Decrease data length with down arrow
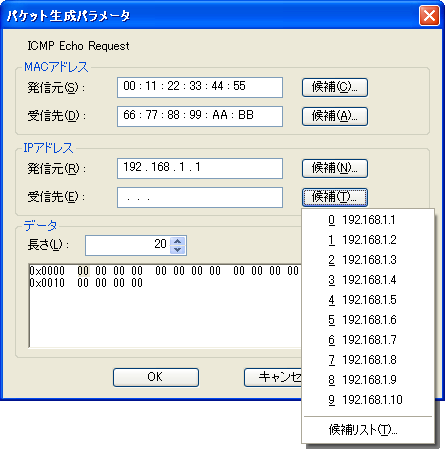445x449 pixels. (x=178, y=250)
